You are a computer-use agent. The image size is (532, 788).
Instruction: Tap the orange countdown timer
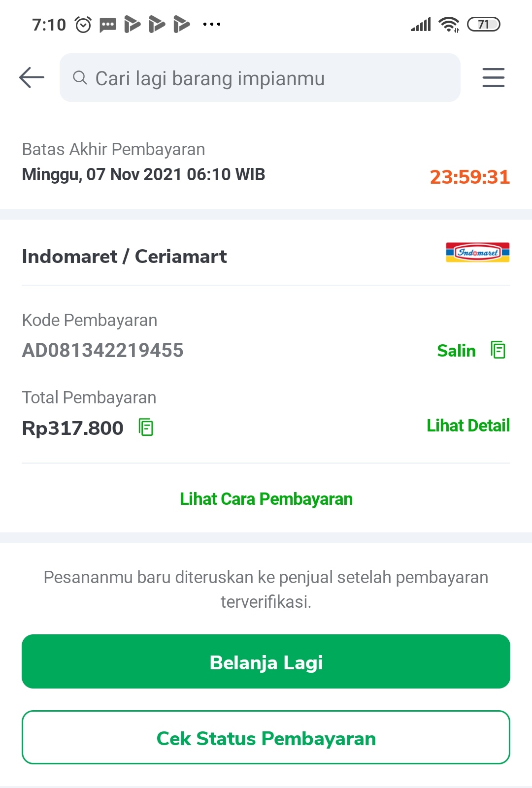(469, 177)
